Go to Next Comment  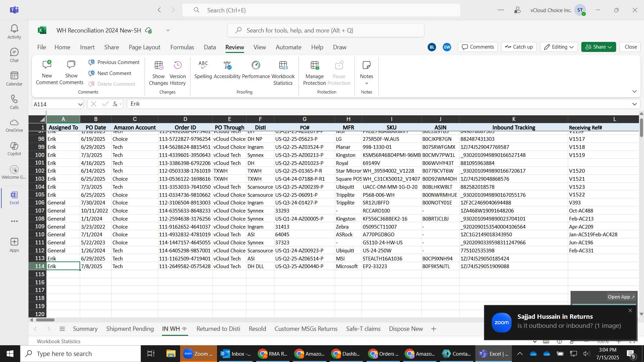110,73
